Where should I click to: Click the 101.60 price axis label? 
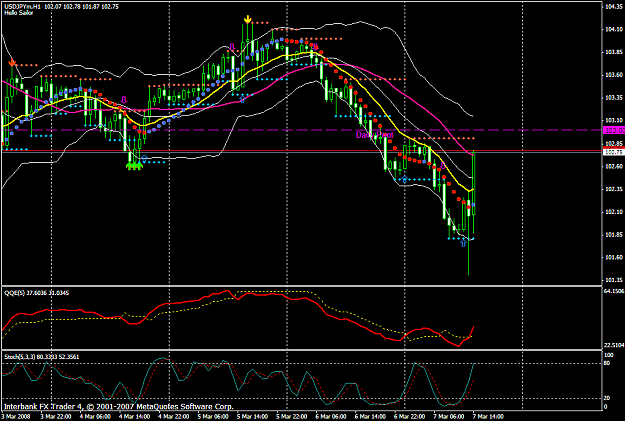point(614,257)
